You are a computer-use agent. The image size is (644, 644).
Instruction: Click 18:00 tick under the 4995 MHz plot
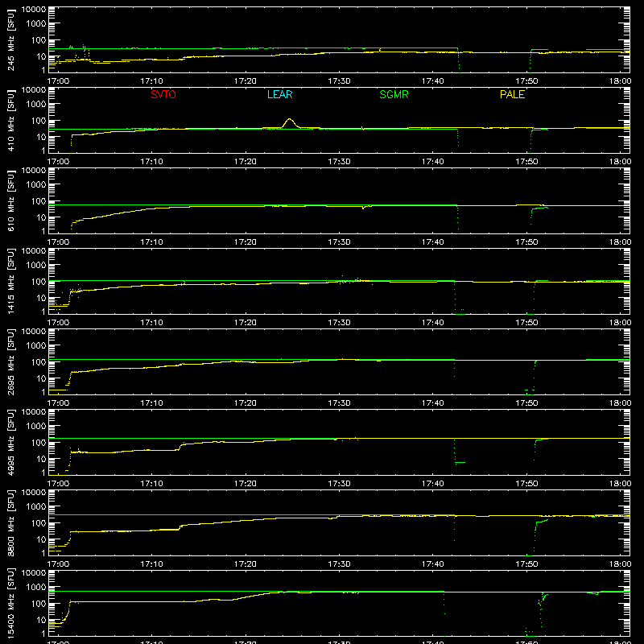[x=620, y=484]
